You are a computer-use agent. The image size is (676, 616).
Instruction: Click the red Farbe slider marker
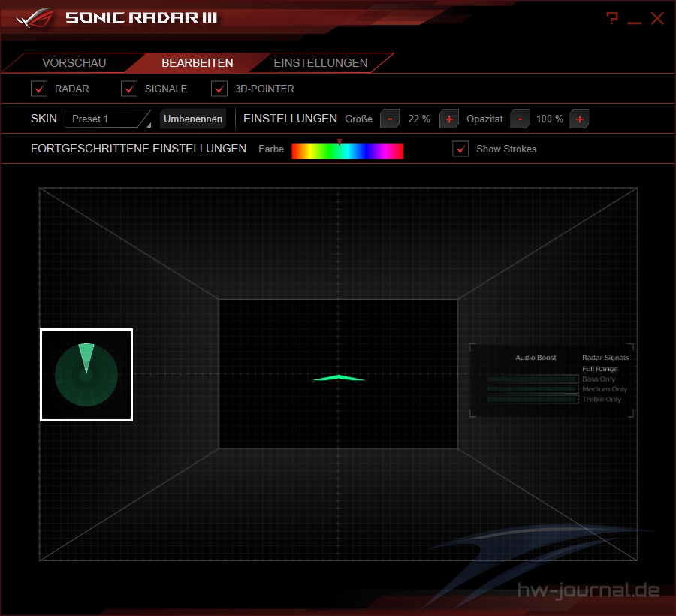point(340,142)
